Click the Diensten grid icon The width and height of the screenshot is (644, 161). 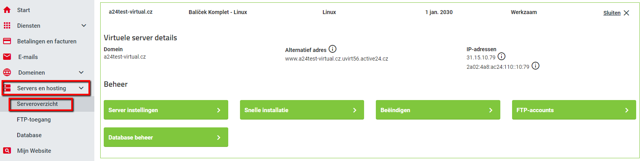(7, 26)
